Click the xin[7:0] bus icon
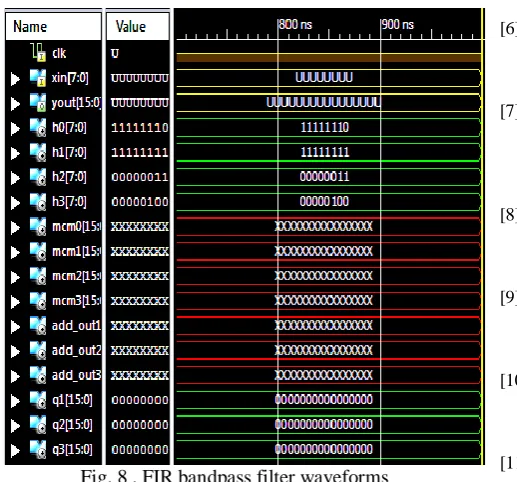The image size is (517, 482). point(38,78)
